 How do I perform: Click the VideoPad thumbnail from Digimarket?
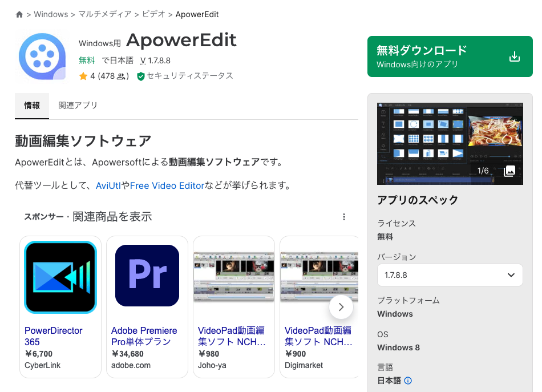319,277
